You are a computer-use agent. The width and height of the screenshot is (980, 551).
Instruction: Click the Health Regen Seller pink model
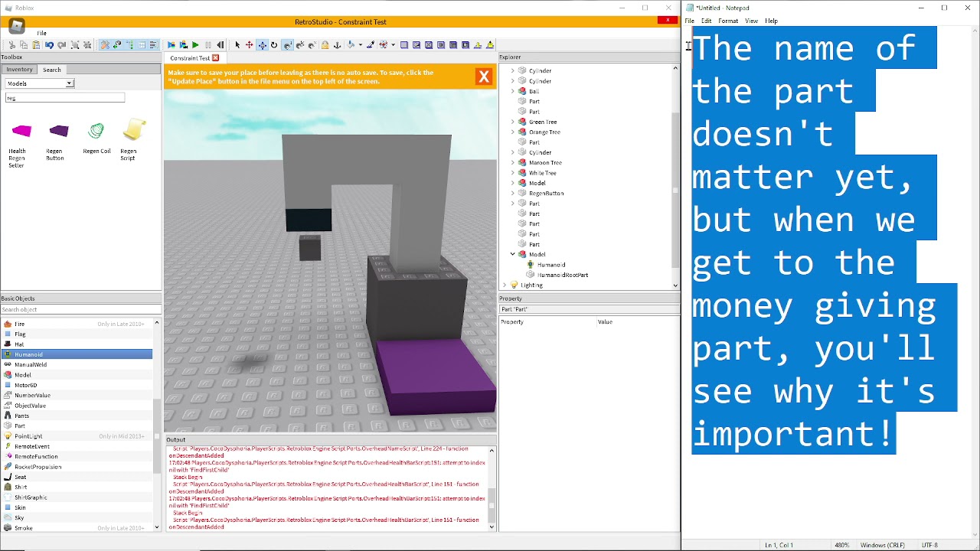(21, 131)
